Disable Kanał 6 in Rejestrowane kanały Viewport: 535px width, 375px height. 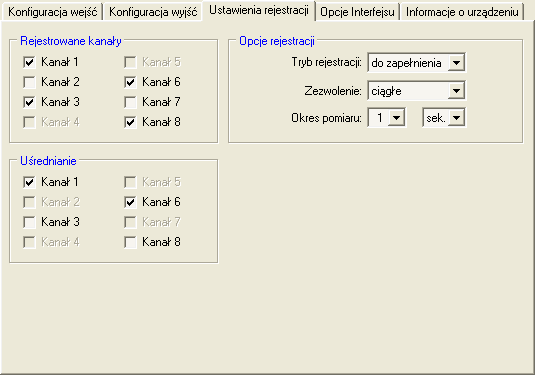point(130,82)
